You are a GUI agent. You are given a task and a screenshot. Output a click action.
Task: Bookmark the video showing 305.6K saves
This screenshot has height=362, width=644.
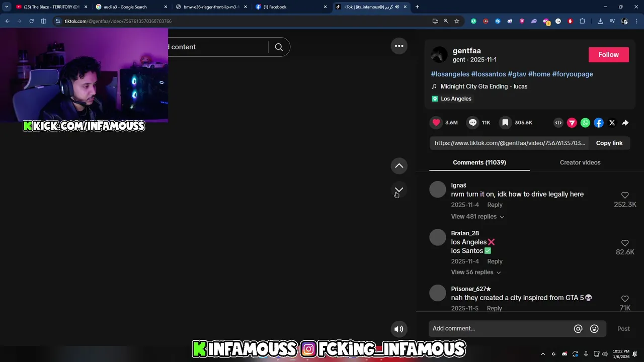tap(505, 122)
